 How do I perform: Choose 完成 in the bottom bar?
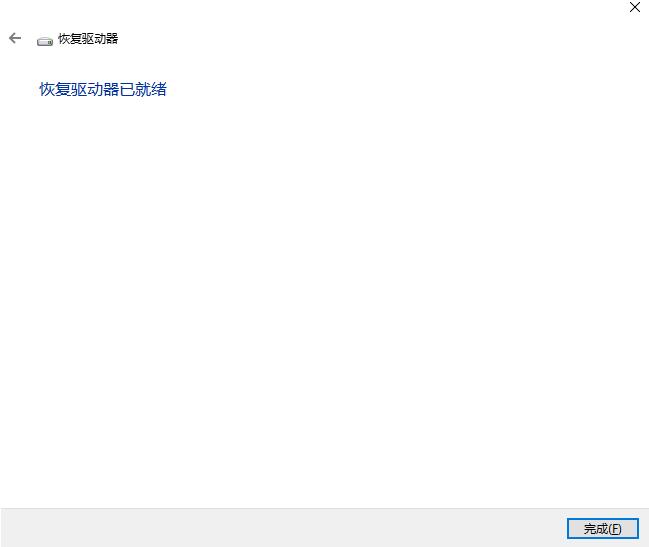coord(603,528)
